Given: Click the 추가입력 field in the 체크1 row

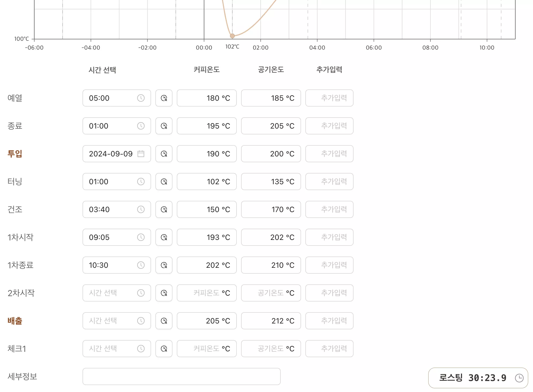Looking at the screenshot, I should click(329, 349).
